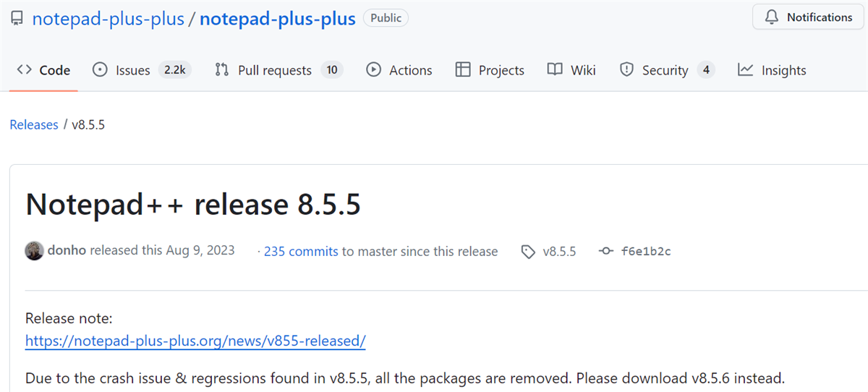View the 235 commits link
Image resolution: width=868 pixels, height=392 pixels.
point(301,251)
